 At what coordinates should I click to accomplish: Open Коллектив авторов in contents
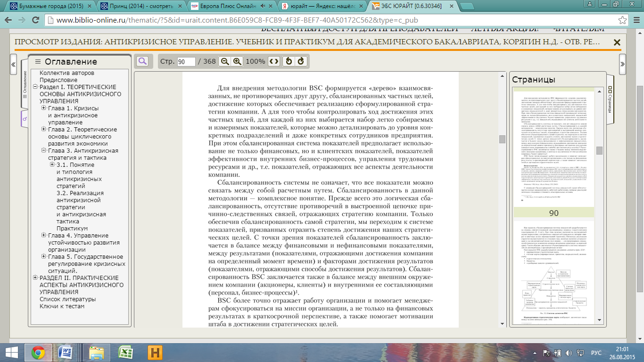67,73
